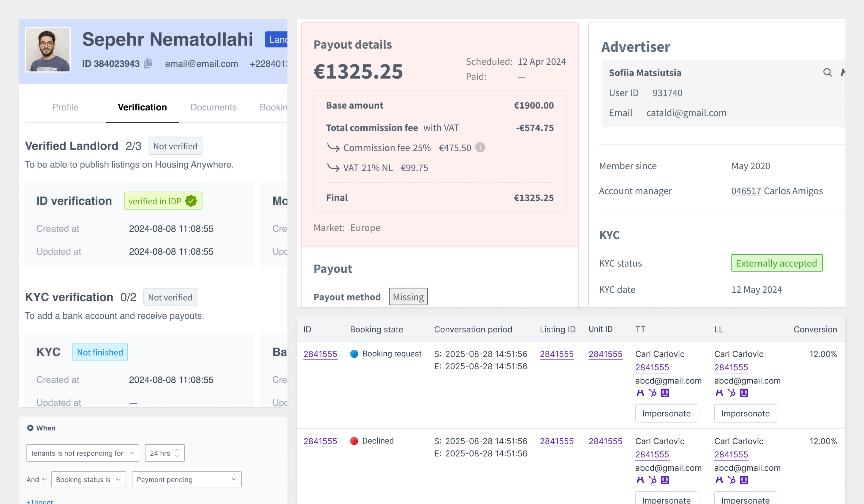The image size is (864, 504).
Task: Open the 'Payment pending' dropdown
Action: [186, 479]
